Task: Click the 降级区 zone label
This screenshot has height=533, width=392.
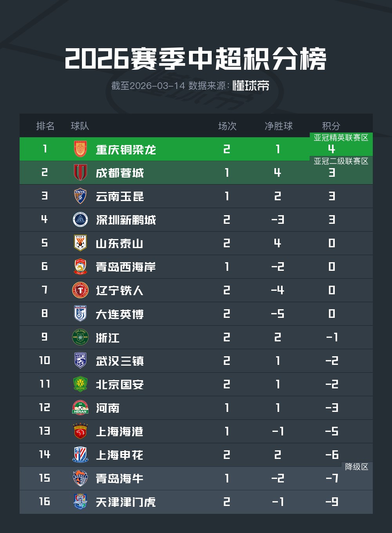Action: click(x=356, y=467)
